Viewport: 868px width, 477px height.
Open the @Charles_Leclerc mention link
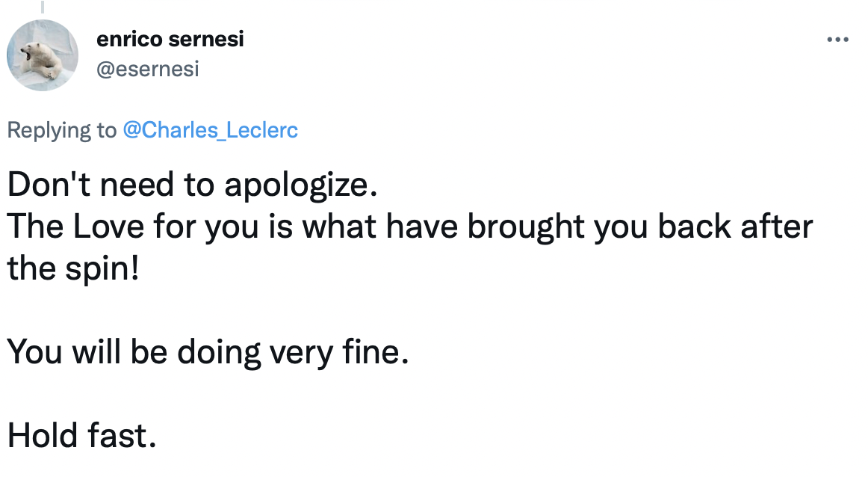[x=208, y=130]
